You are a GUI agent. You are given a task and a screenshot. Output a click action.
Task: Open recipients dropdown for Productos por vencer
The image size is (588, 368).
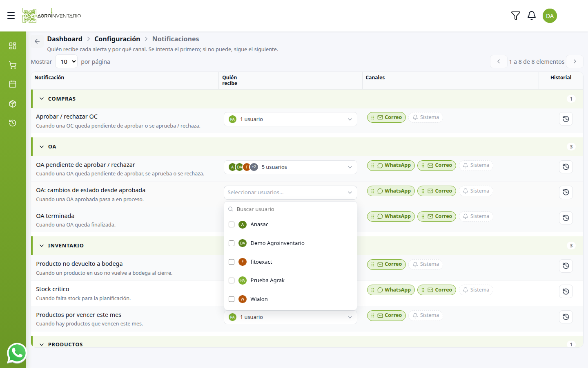click(x=290, y=317)
